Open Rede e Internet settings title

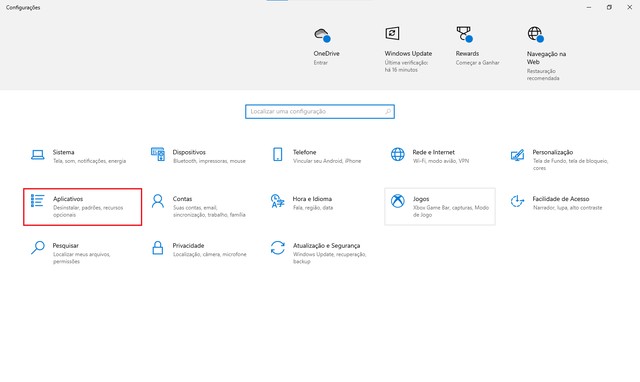[433, 152]
